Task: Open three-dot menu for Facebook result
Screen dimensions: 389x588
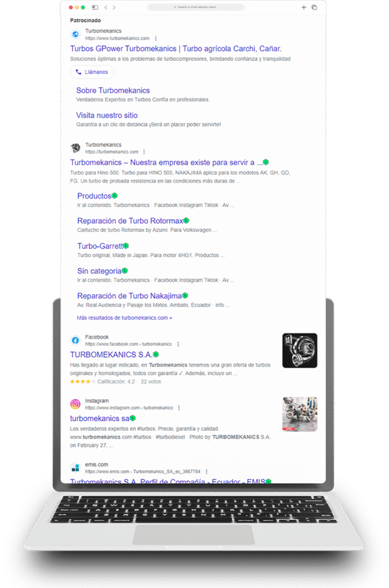Action: (178, 344)
